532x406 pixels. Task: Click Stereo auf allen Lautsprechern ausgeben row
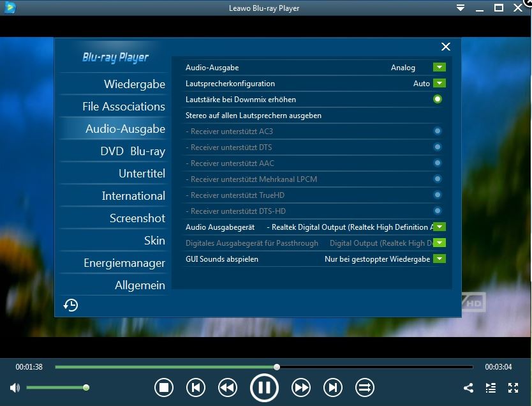click(314, 116)
